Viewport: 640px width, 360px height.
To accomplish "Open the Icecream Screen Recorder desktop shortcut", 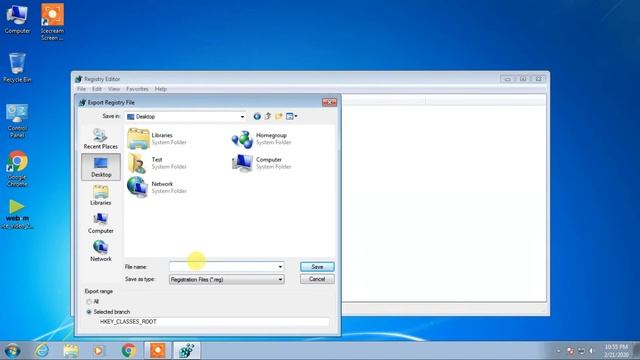I will [x=52, y=22].
